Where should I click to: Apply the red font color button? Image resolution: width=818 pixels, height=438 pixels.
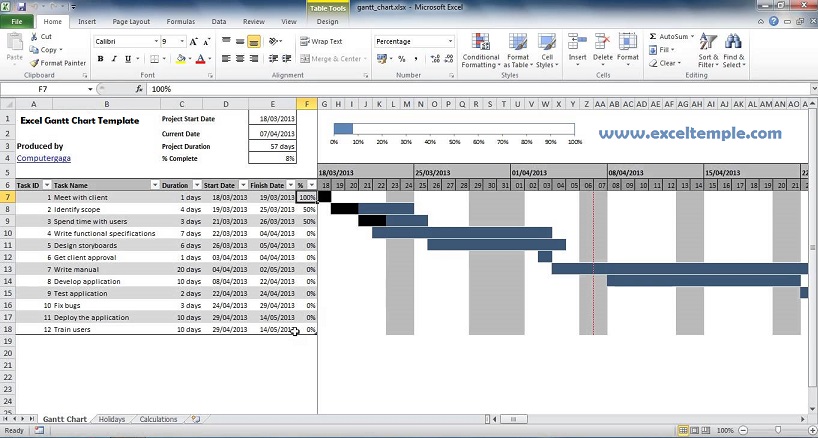pos(200,59)
